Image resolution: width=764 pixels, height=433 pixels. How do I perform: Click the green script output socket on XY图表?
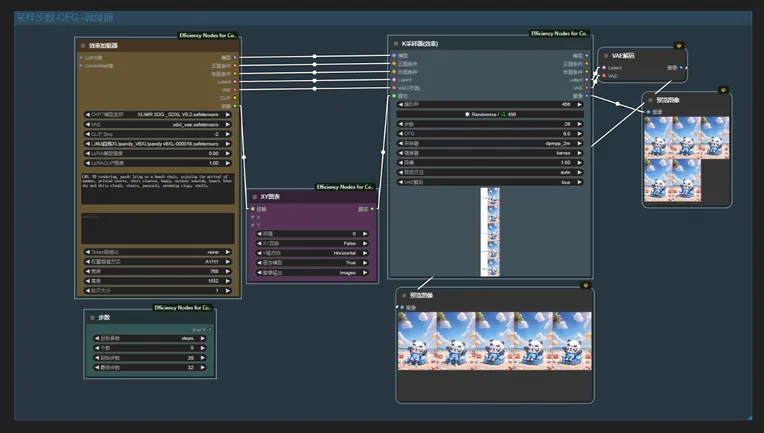click(373, 209)
